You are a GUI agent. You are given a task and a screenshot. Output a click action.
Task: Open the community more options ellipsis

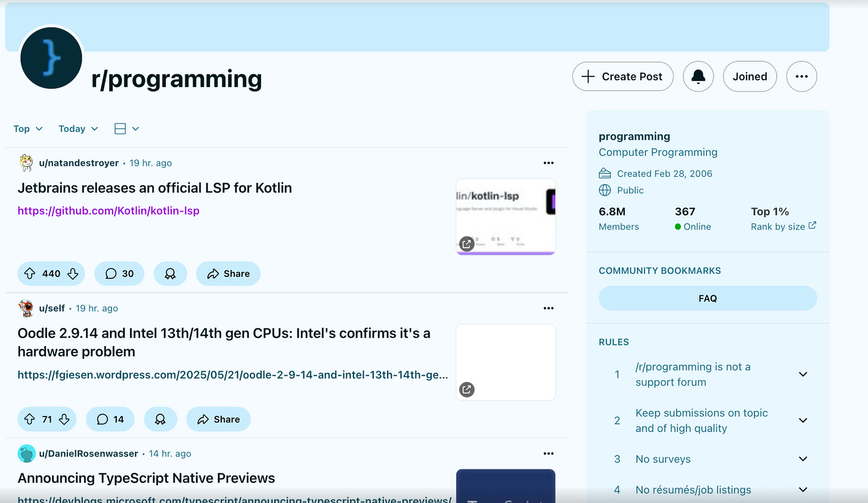click(x=801, y=76)
